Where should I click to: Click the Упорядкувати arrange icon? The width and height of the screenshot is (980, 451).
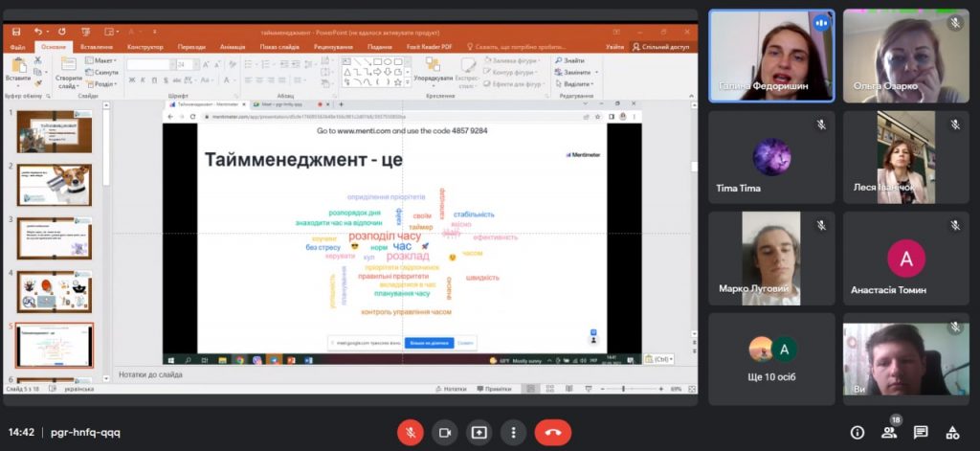pos(433,69)
